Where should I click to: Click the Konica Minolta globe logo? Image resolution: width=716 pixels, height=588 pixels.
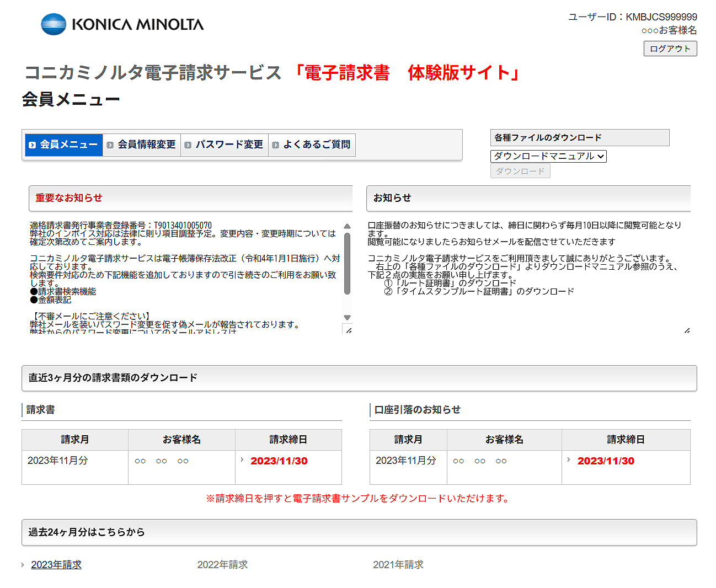click(x=54, y=24)
